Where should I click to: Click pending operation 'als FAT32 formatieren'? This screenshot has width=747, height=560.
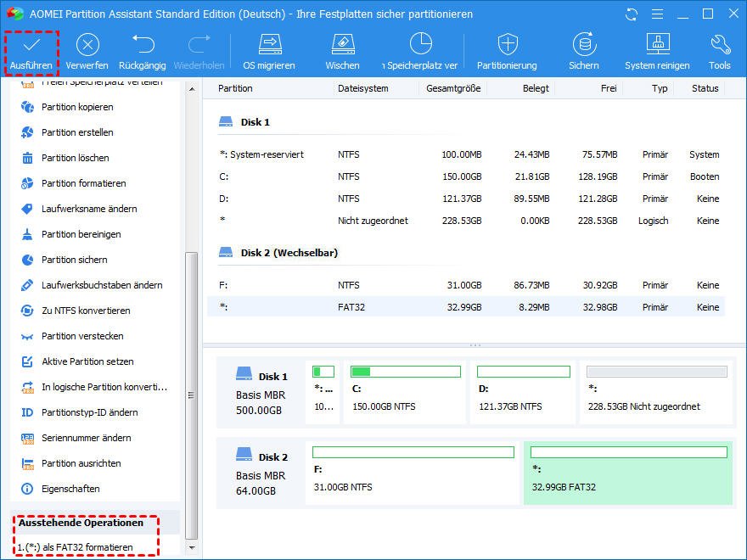coord(76,547)
